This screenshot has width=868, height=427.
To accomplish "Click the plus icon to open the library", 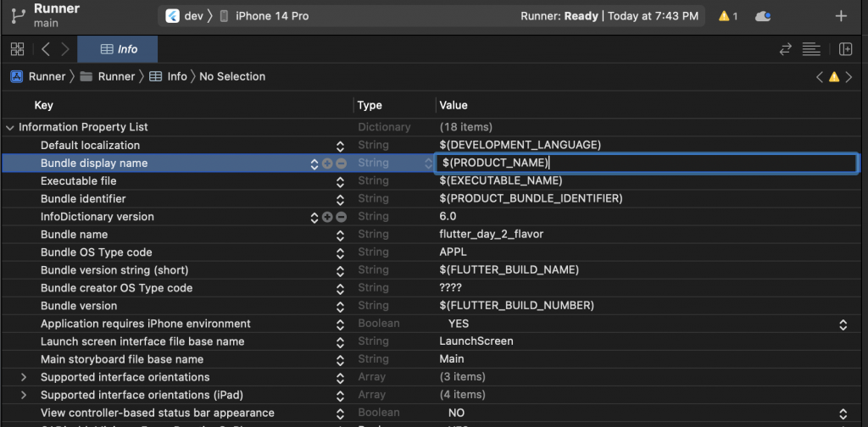I will tap(841, 16).
